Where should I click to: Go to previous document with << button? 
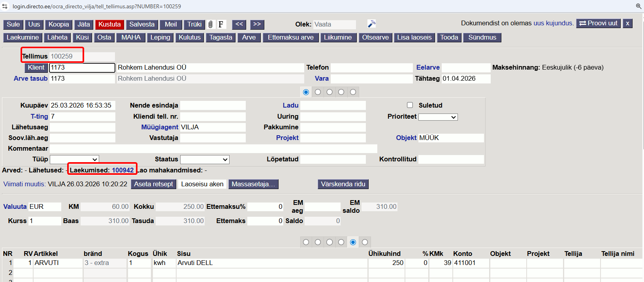(239, 25)
